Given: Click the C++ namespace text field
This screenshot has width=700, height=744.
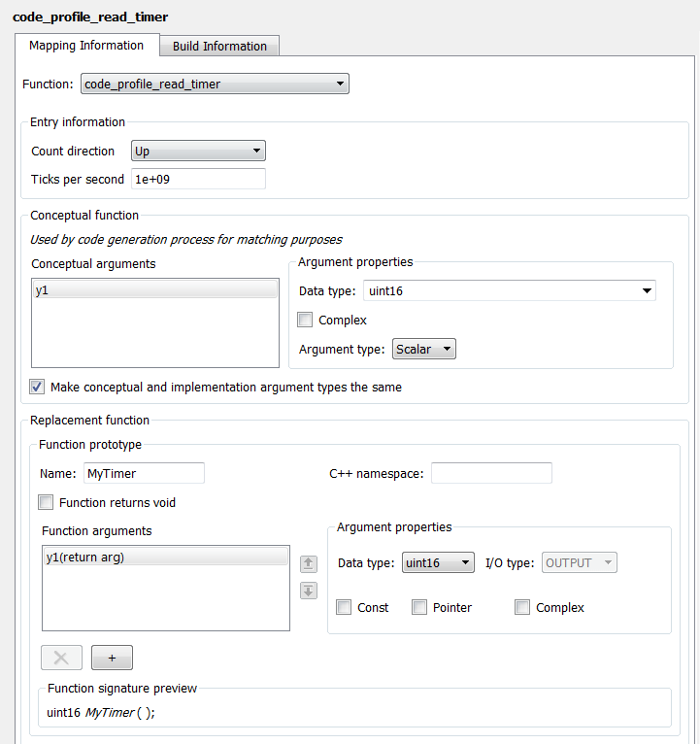Looking at the screenshot, I should point(491,473).
